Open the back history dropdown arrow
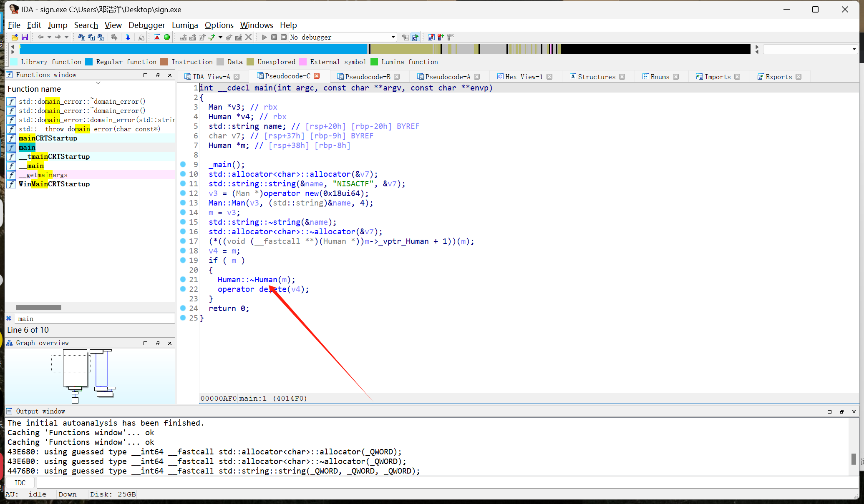The height and width of the screenshot is (504, 864). (49, 37)
